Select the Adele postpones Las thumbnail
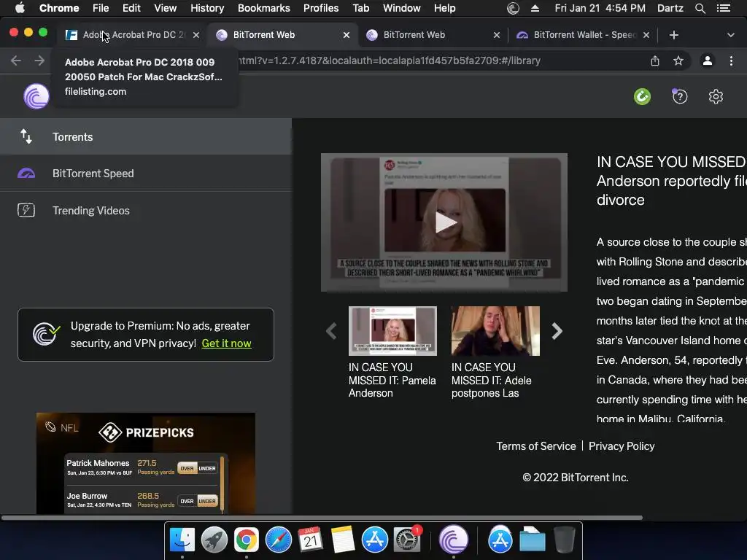747x560 pixels. click(x=495, y=331)
